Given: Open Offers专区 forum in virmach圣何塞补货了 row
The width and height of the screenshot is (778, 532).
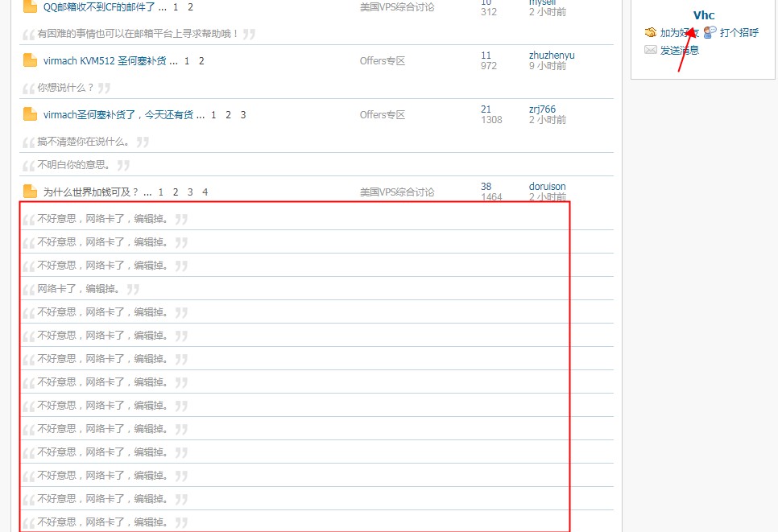Looking at the screenshot, I should point(383,115).
